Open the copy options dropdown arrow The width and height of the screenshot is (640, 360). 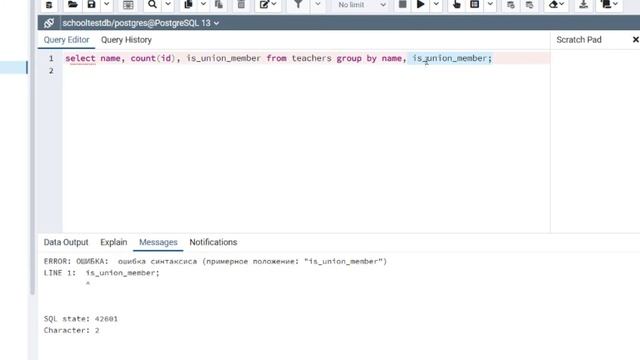tap(203, 4)
